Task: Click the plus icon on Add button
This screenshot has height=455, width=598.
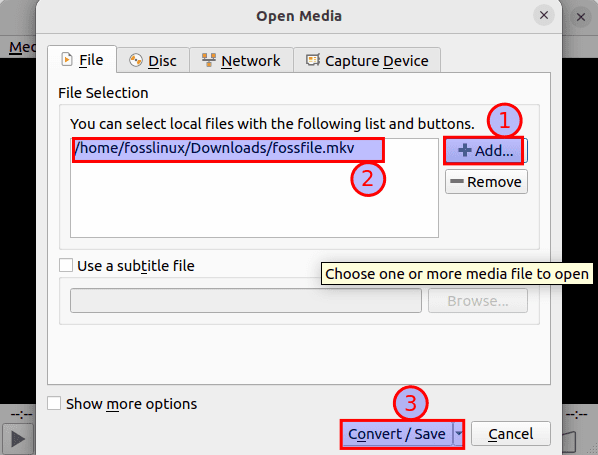Action: [x=465, y=150]
